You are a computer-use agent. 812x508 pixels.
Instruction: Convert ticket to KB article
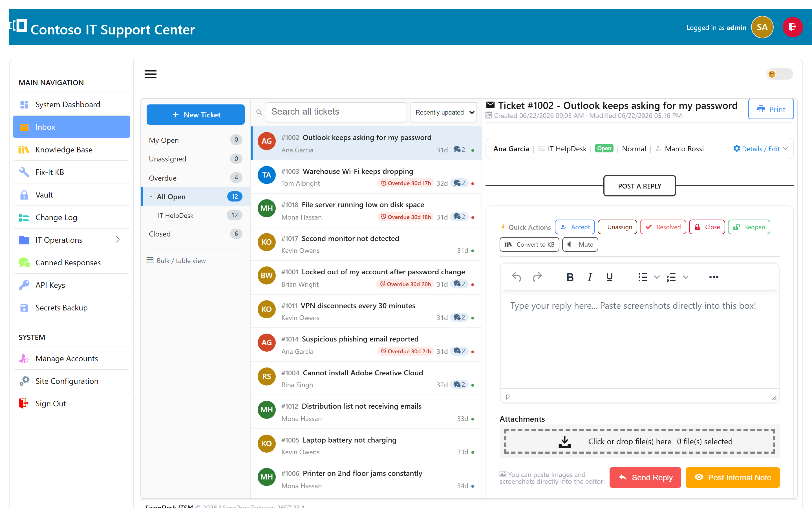coord(529,245)
